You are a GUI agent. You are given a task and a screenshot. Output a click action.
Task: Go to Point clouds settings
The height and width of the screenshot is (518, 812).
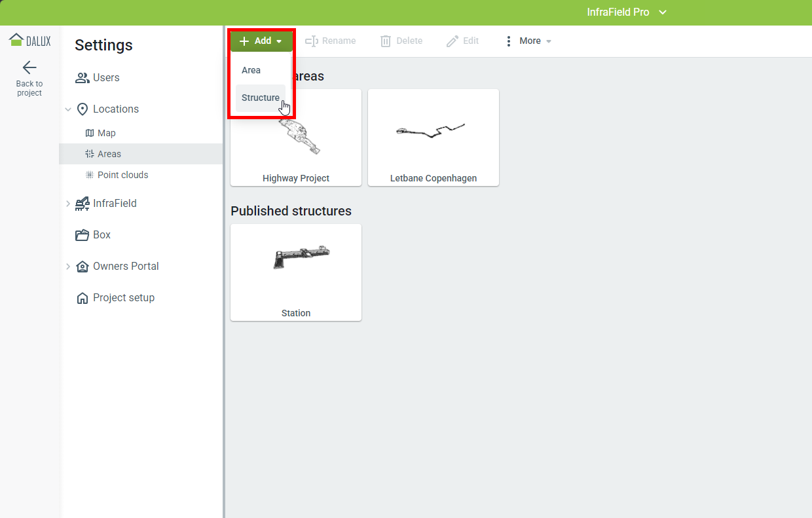tap(122, 175)
